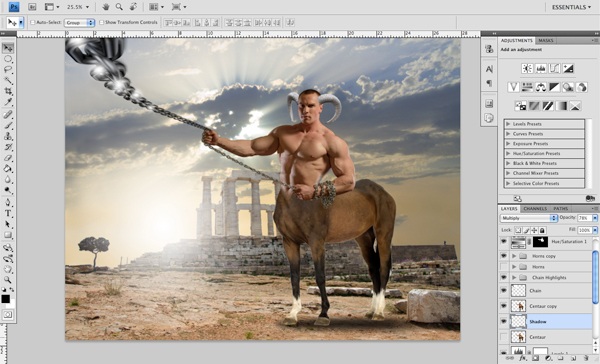Click the Layers panel scrollbar
The height and width of the screenshot is (364, 600).
tap(595, 277)
